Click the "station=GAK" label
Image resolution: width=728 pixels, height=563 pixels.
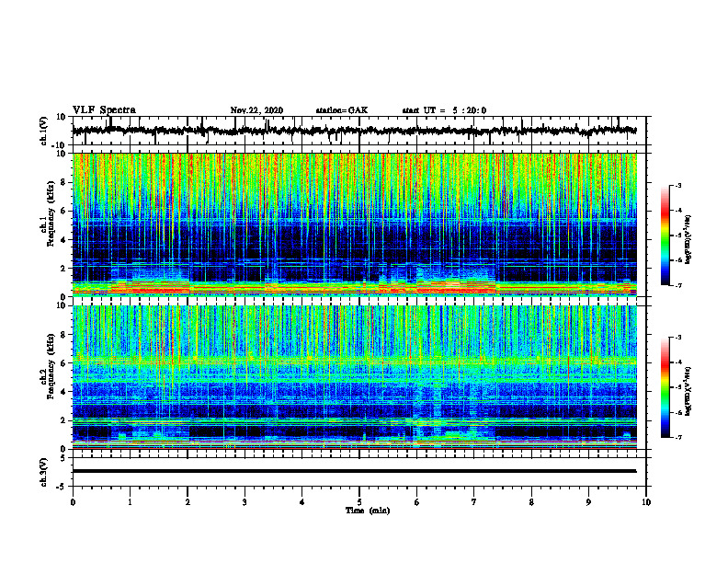(x=342, y=110)
